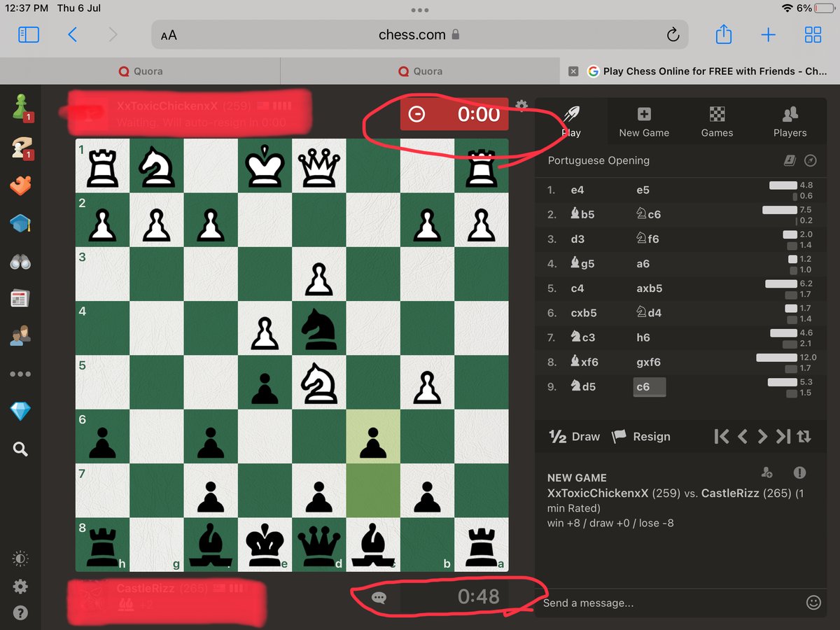Open the Learn graduation cap icon
Viewport: 840px width, 630px height.
coord(21,223)
